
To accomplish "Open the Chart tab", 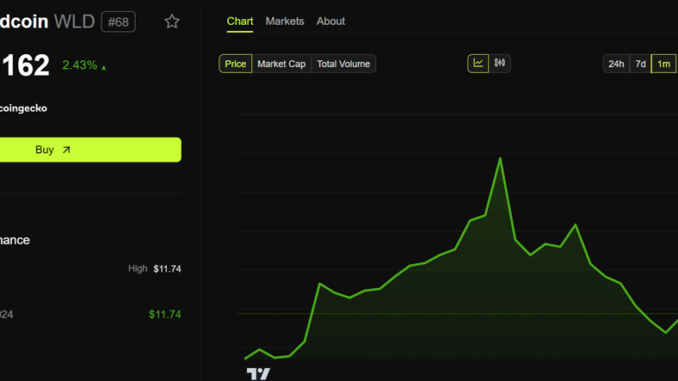I will tap(240, 21).
